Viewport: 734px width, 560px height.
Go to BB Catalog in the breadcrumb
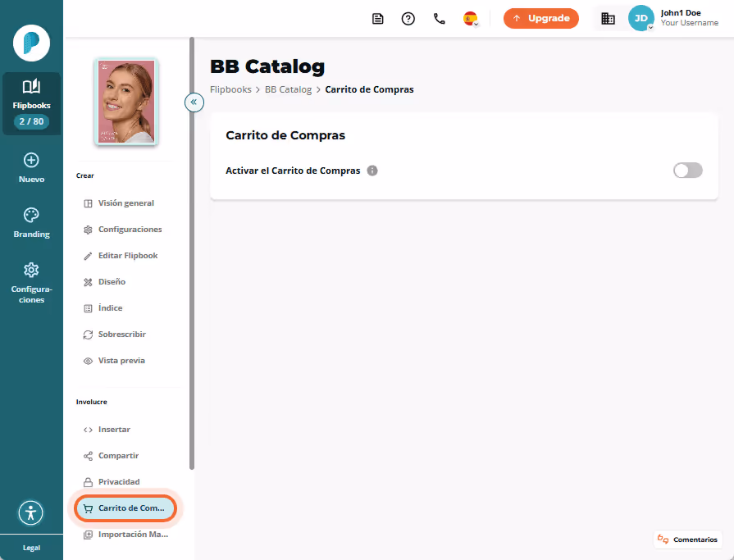tap(288, 89)
